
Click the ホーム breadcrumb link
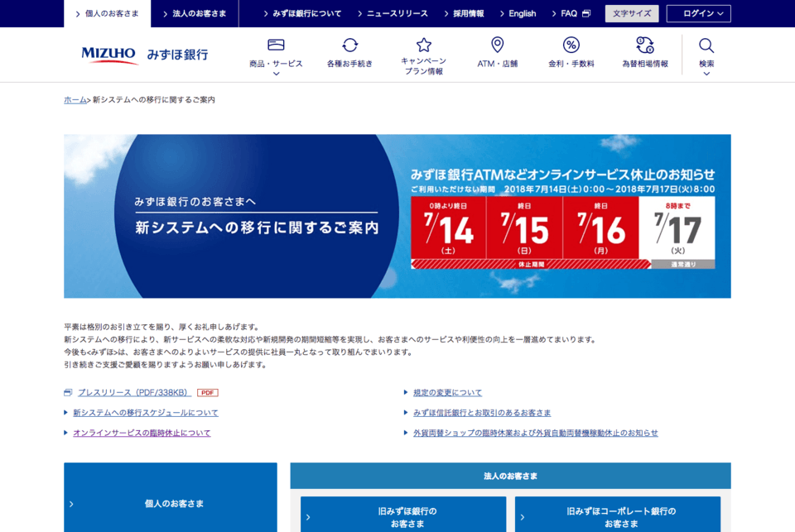coord(75,100)
